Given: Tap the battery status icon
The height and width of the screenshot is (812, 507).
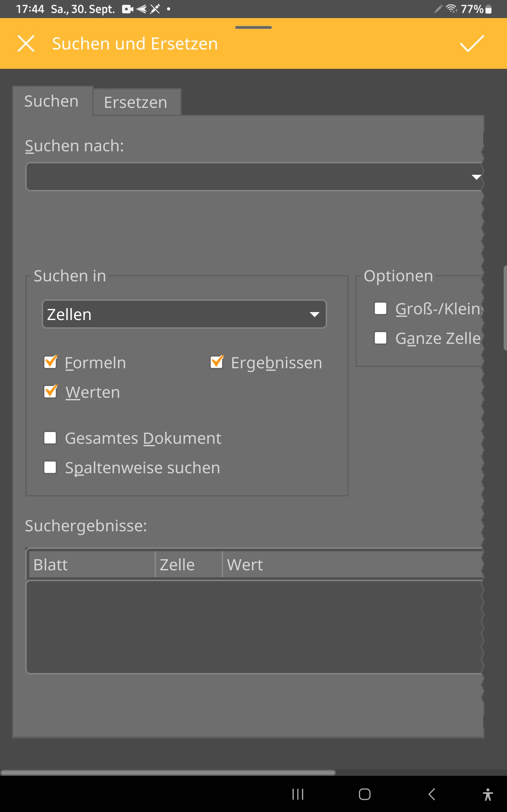Looking at the screenshot, I should 489,9.
